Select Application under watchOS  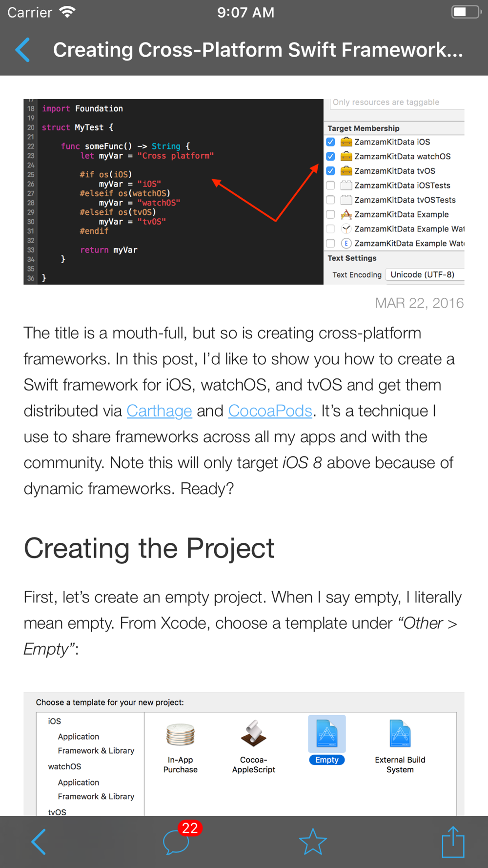78,783
